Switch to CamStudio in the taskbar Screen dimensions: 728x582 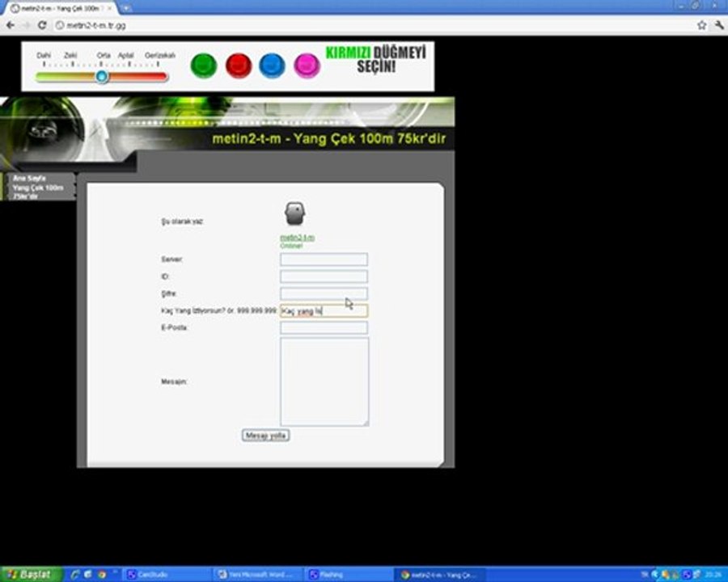tap(166, 575)
